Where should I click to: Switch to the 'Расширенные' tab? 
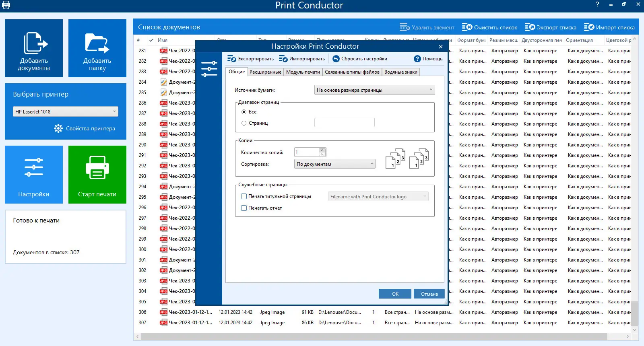pos(265,72)
